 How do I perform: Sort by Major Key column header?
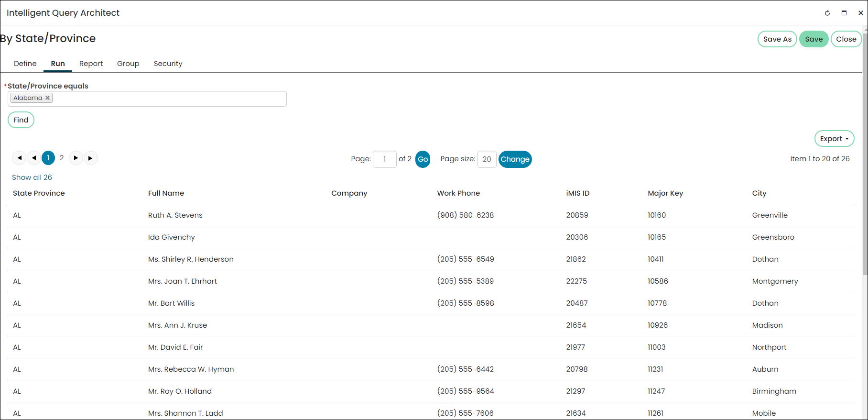pos(665,193)
